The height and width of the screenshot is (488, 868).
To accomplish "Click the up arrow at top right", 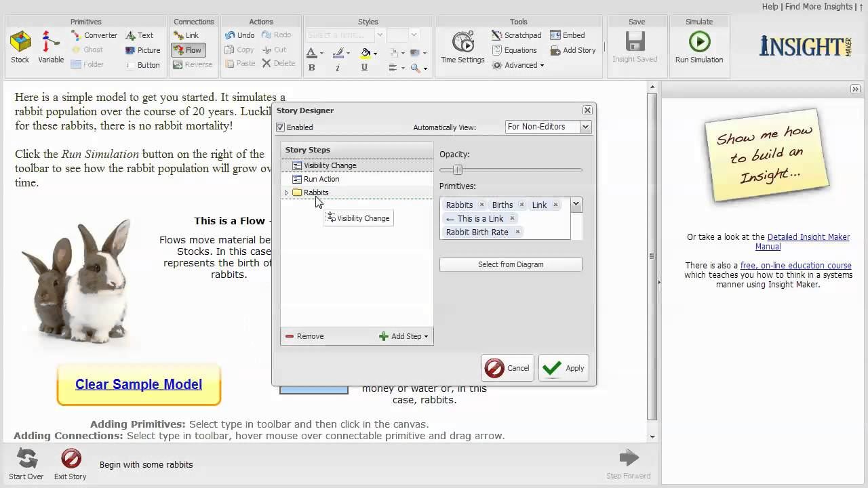I will click(861, 7).
